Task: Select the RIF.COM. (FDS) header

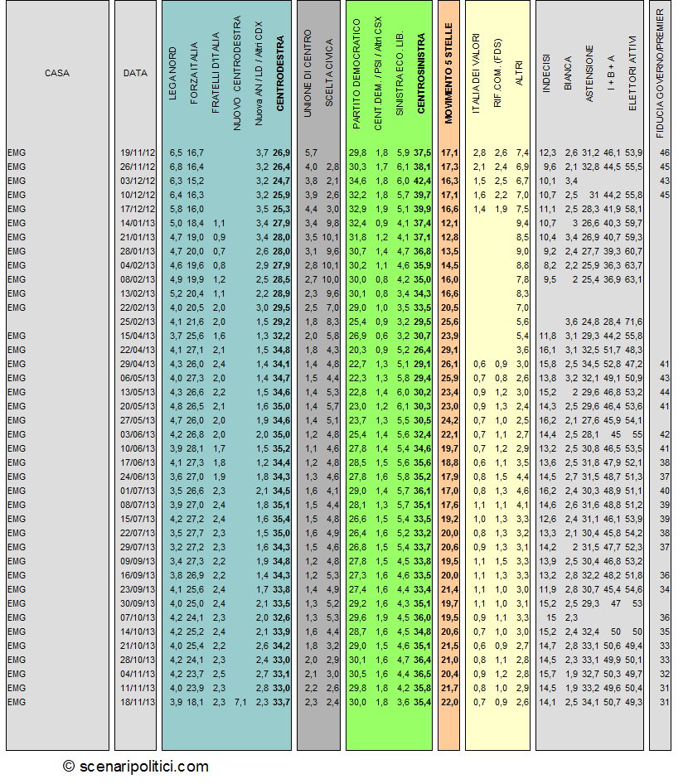Action: (497, 73)
